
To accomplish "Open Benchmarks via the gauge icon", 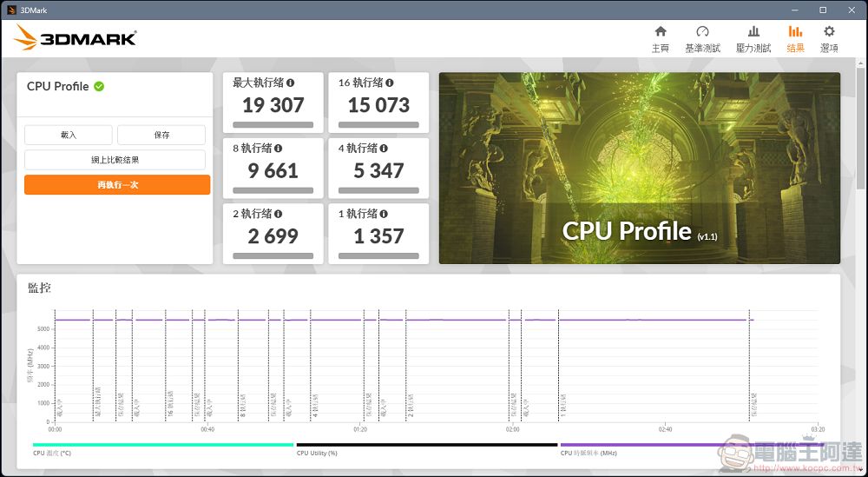I will [702, 31].
